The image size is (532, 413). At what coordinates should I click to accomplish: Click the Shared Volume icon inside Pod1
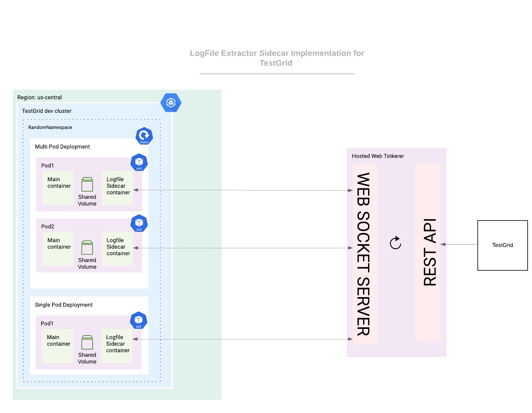pos(87,185)
